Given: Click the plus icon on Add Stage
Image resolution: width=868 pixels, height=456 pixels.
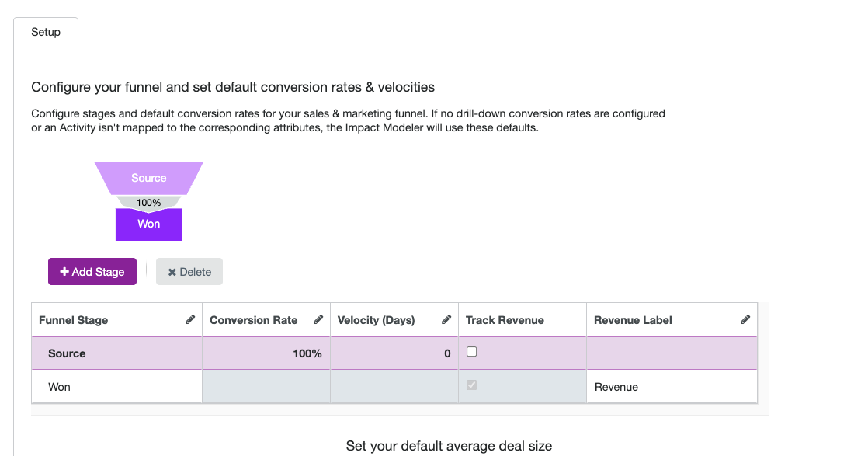Looking at the screenshot, I should point(64,272).
